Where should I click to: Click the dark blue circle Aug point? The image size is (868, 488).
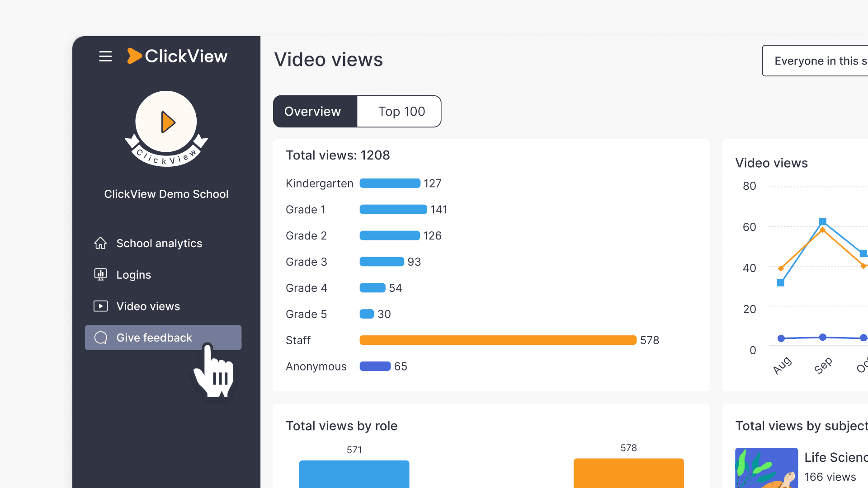781,338
